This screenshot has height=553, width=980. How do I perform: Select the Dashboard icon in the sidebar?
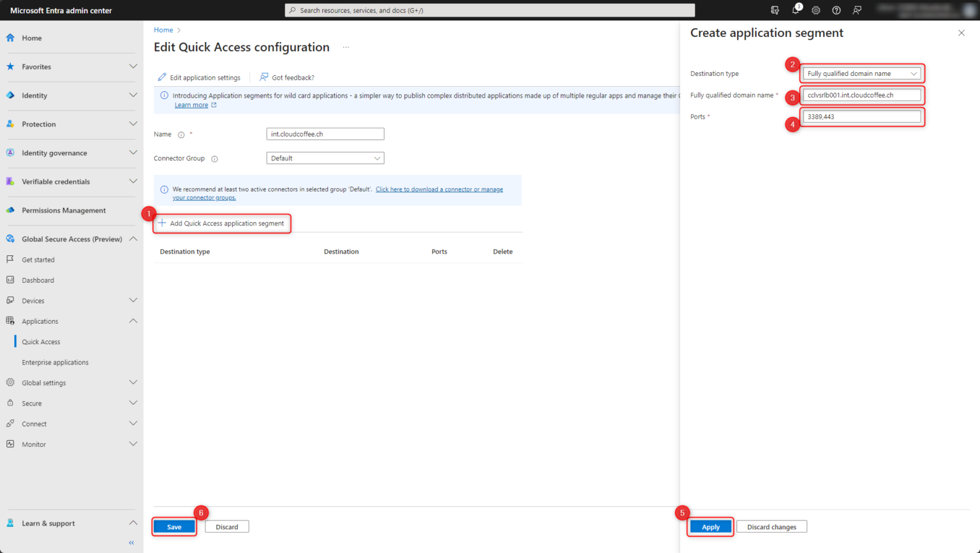(x=10, y=280)
